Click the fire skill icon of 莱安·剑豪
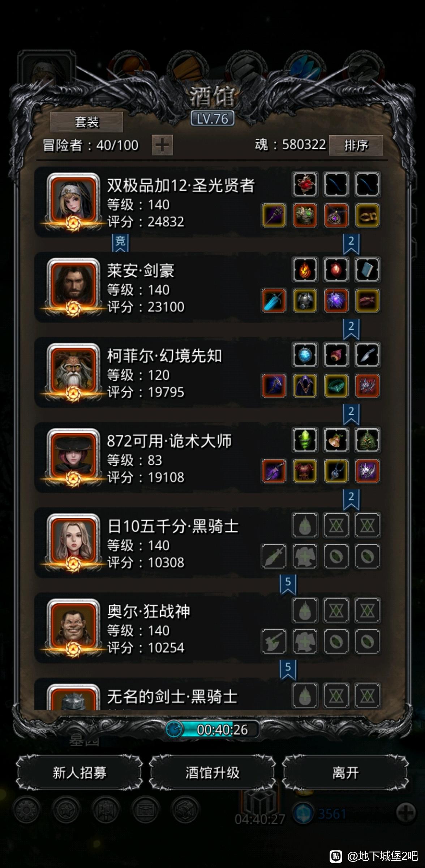 coord(305,270)
